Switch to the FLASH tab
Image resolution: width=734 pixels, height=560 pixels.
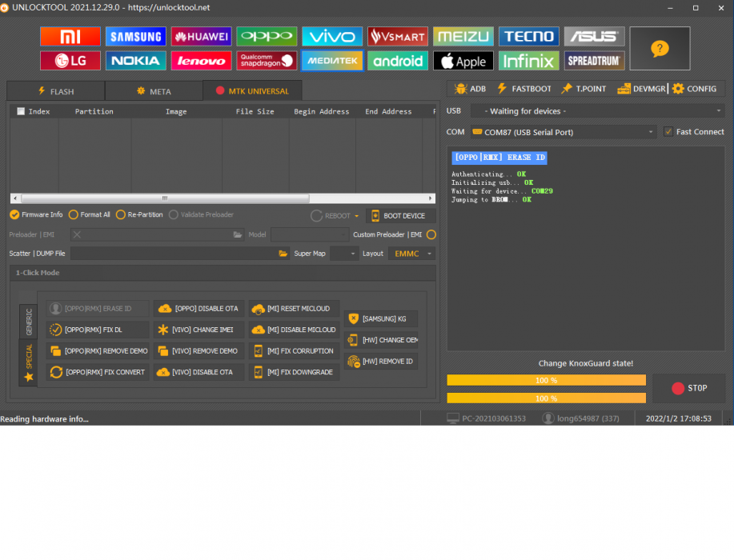click(x=56, y=91)
